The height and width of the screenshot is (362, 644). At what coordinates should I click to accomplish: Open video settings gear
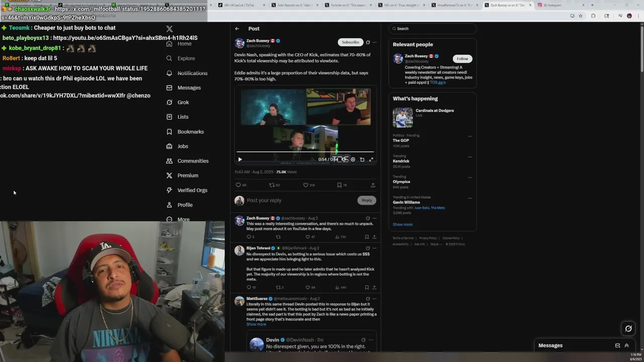pyautogui.click(x=353, y=159)
